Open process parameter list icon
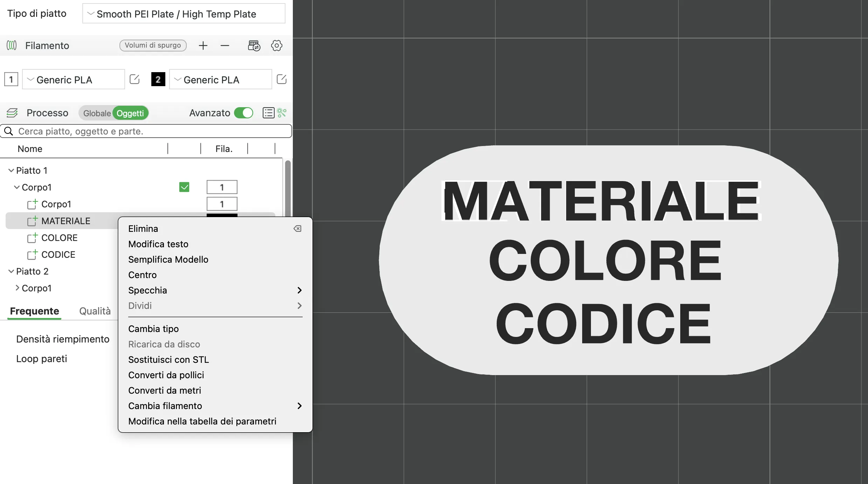 (268, 113)
